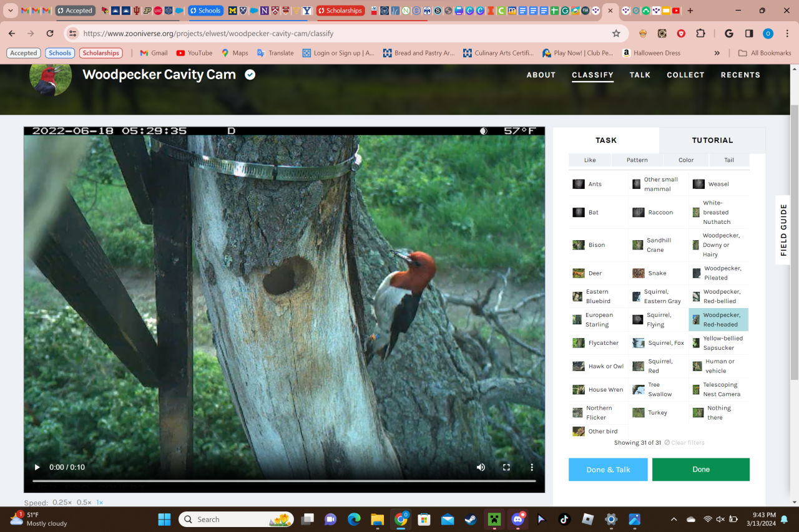Select White-breasted Nuthatch option
This screenshot has width=799, height=532.
coord(718,212)
